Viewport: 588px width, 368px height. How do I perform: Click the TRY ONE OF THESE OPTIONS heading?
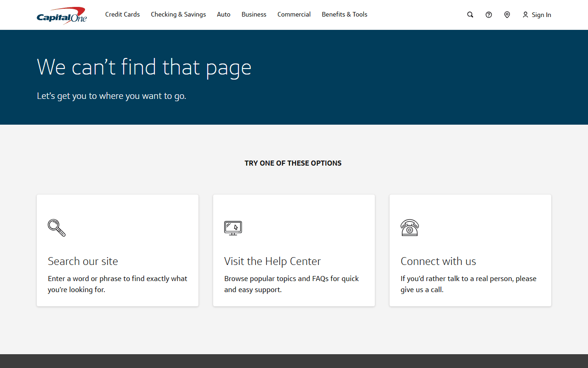293,163
